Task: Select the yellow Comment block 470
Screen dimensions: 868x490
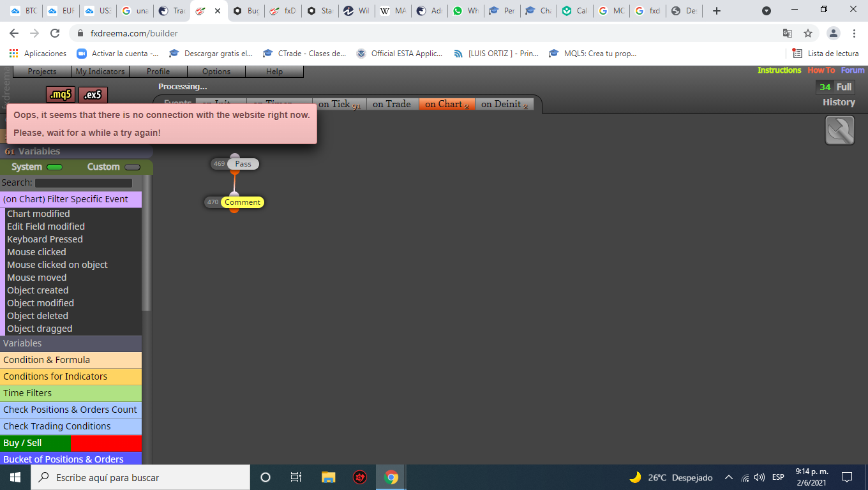Action: click(243, 202)
